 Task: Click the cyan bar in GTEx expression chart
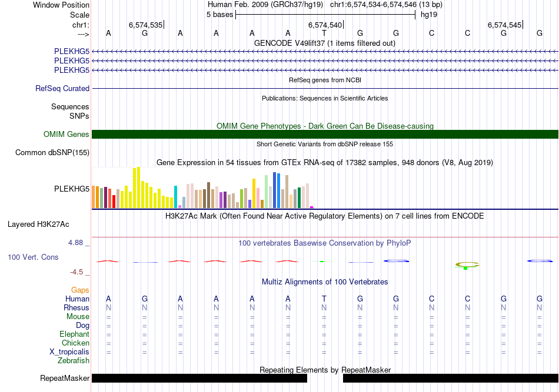[x=175, y=197]
